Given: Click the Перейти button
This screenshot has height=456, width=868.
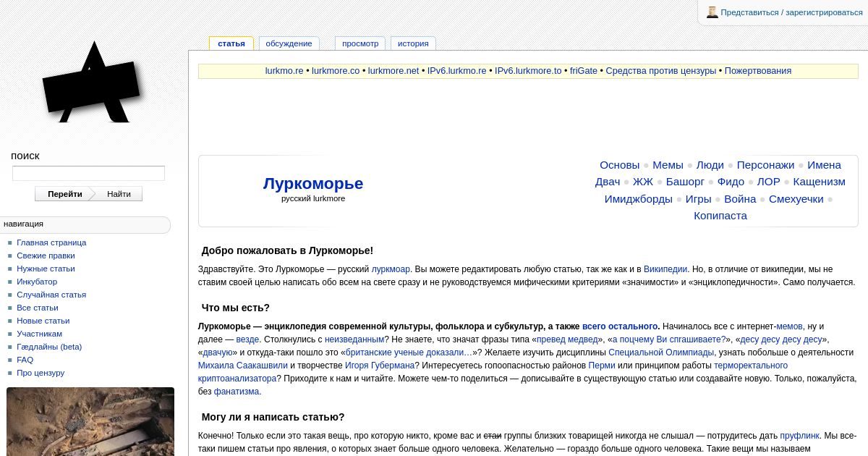Looking at the screenshot, I should [65, 194].
